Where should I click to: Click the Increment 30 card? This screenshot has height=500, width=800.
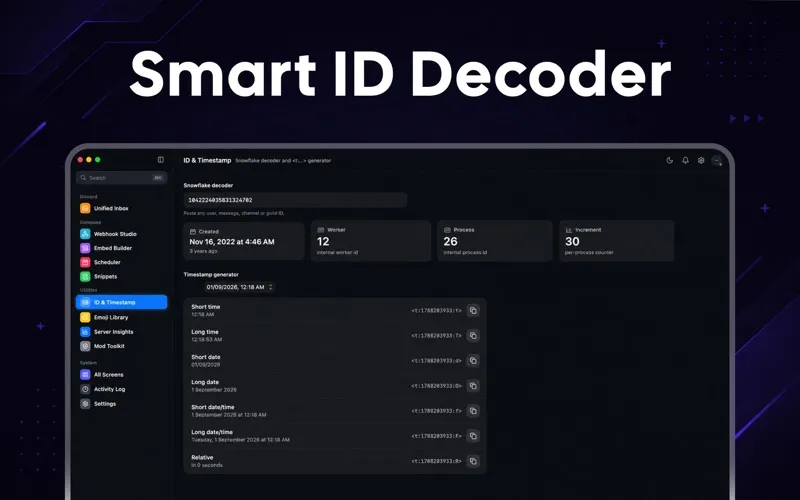point(617,241)
